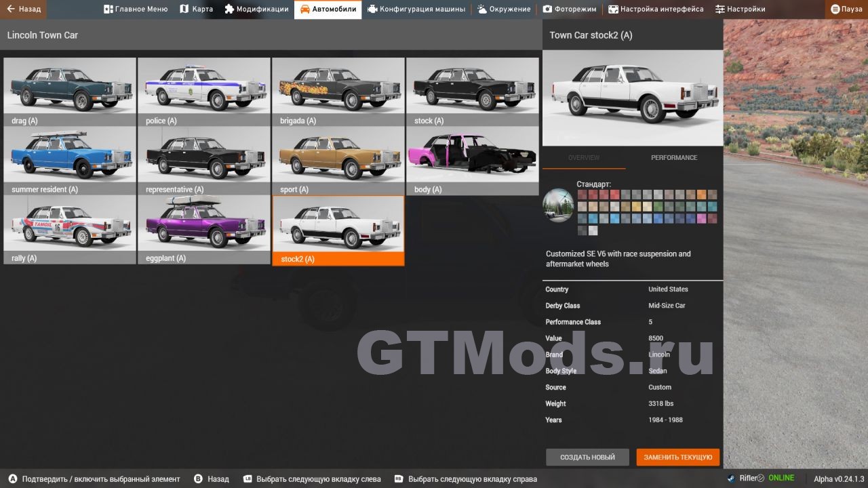Open the Модификации puzzle icon
Viewport: 868px width, 488px height.
coord(229,9)
